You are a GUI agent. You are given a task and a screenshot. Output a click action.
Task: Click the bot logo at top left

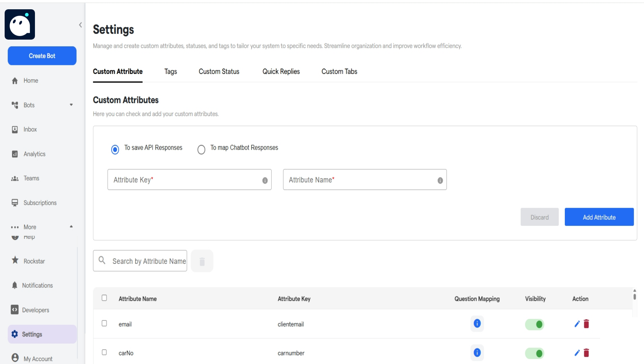[20, 25]
